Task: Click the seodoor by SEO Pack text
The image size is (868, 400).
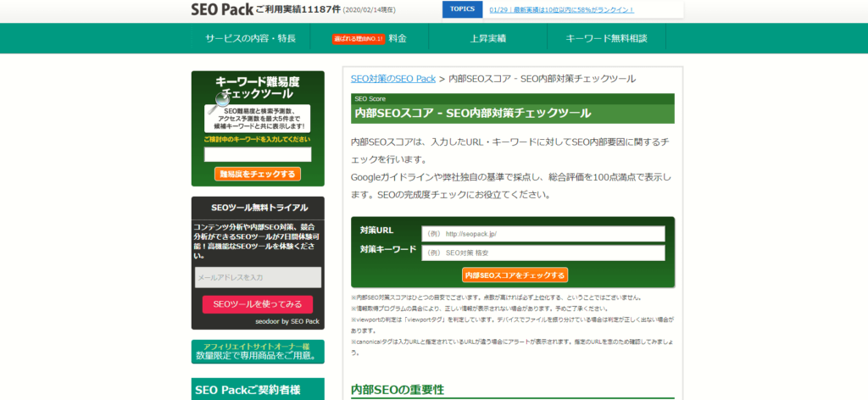Action: pyautogui.click(x=287, y=321)
